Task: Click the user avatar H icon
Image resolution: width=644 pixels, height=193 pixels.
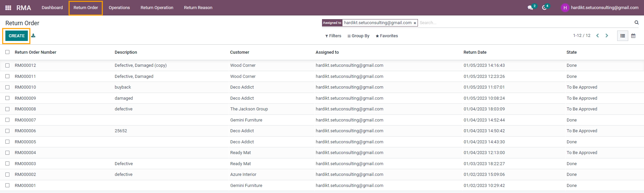Action: 565,8
